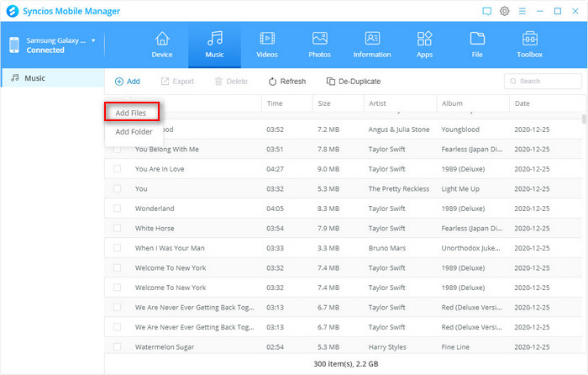The image size is (588, 375).
Task: Open the Toolbox tab
Action: (x=529, y=45)
